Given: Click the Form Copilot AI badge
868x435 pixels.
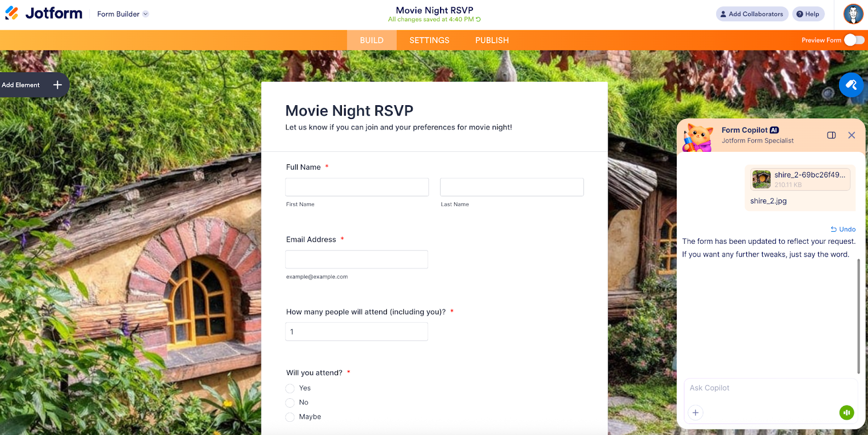Looking at the screenshot, I should [x=774, y=130].
